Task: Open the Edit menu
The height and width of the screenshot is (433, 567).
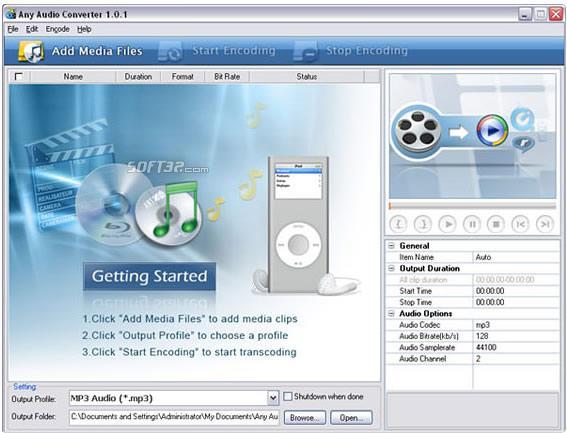Action: 32,29
